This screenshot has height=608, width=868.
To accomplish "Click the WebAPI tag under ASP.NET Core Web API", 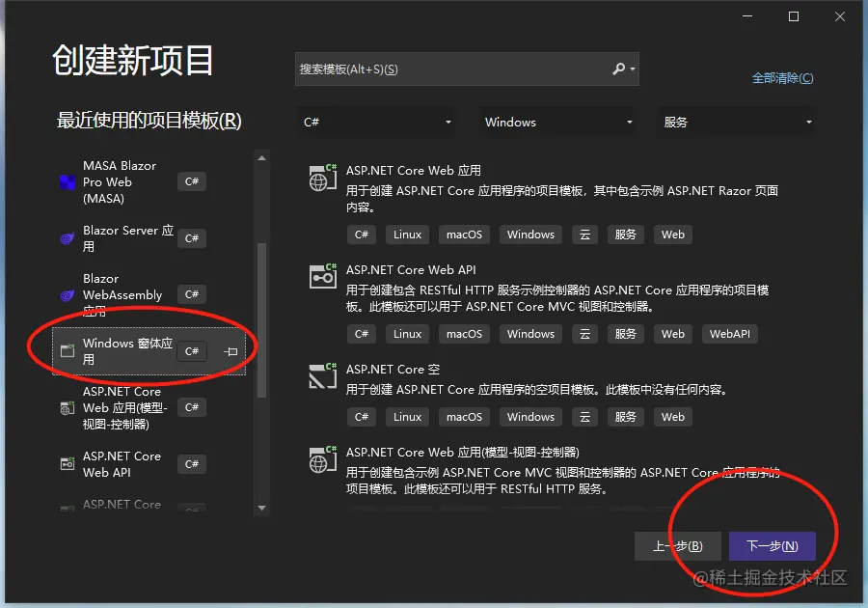I will 730,334.
